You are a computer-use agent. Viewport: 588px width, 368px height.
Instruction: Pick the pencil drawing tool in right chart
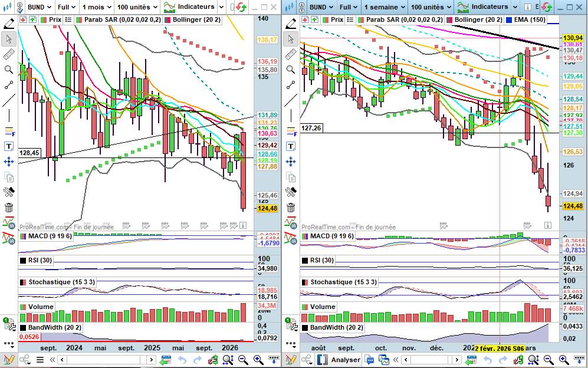291,24
